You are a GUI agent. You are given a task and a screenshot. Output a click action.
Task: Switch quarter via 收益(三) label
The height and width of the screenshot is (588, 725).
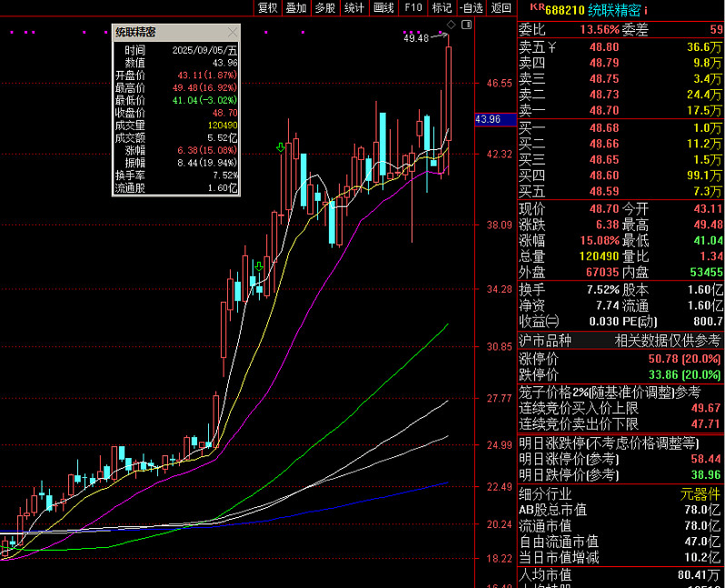pyautogui.click(x=539, y=321)
